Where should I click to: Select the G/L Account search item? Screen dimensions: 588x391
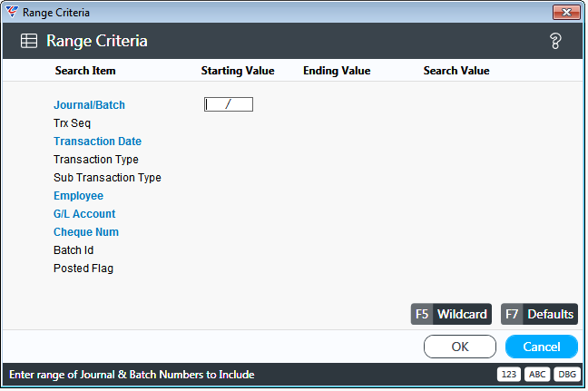click(x=84, y=214)
